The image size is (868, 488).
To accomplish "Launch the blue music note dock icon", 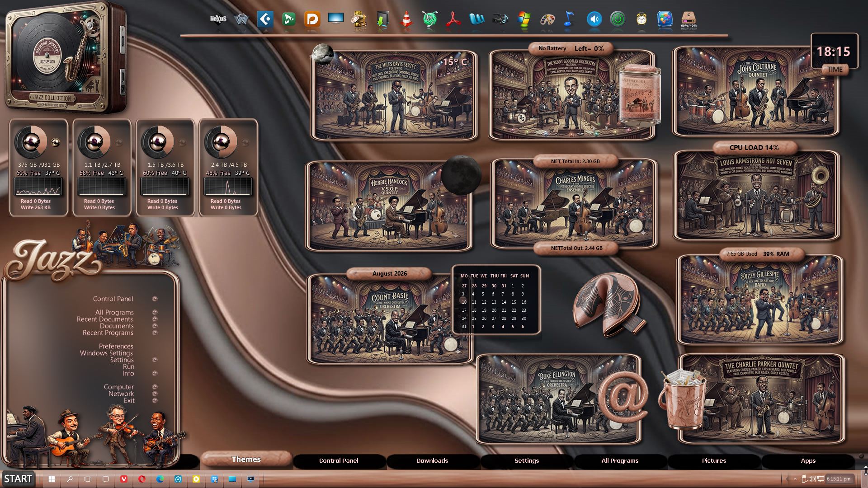I will (569, 19).
